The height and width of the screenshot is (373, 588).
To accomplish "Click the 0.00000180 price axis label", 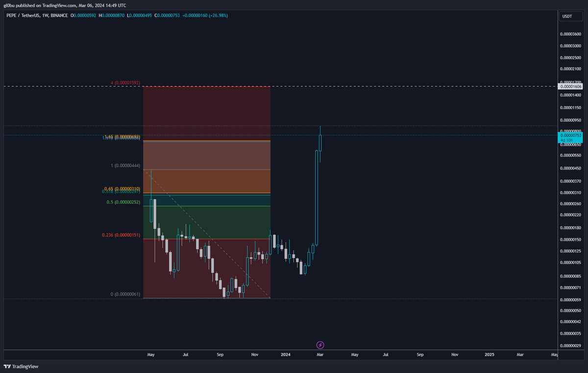I will 571,228.
